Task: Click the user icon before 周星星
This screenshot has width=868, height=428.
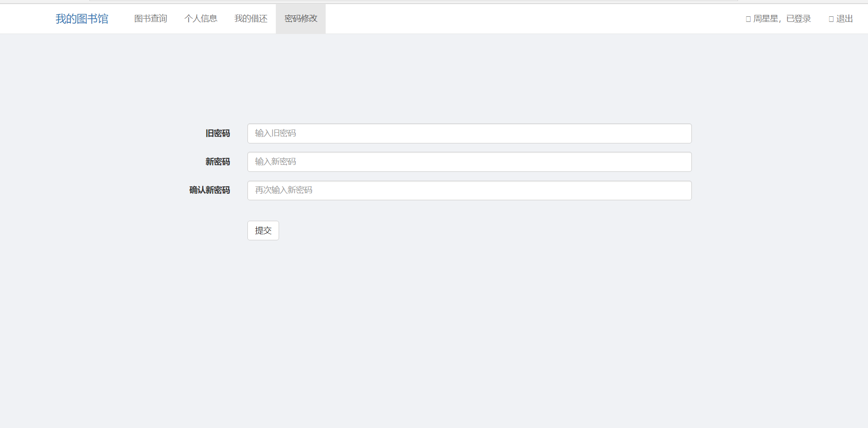Action: coord(748,19)
